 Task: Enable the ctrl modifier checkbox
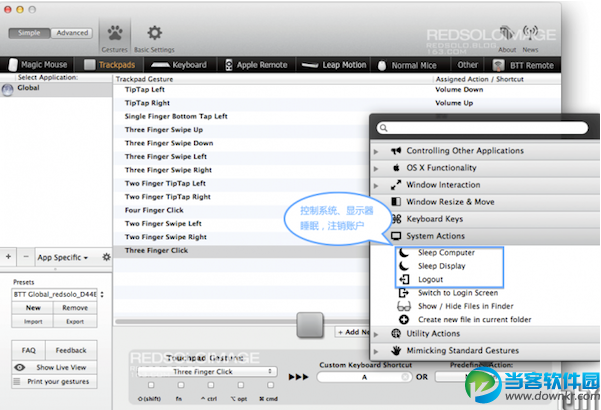tap(211, 385)
